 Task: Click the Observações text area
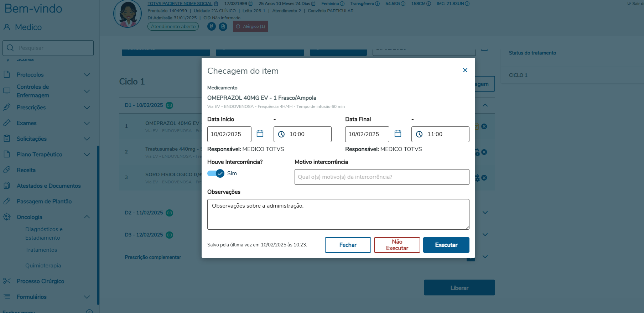click(x=338, y=214)
